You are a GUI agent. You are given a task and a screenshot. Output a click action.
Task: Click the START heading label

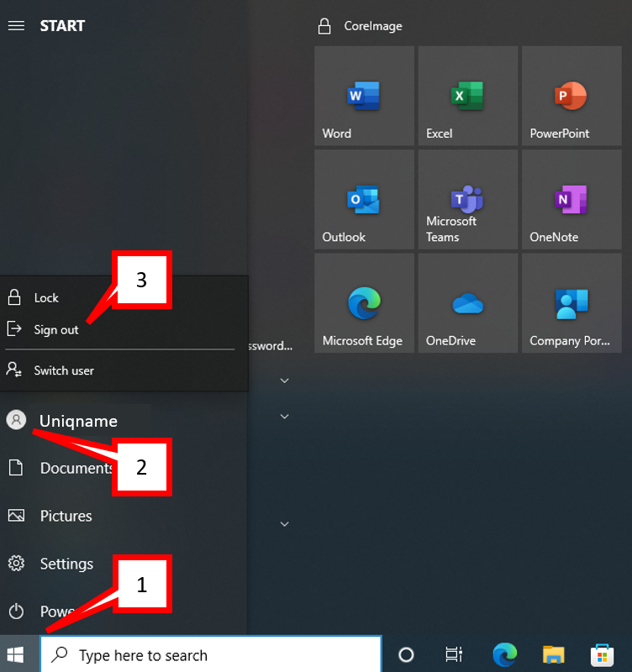click(62, 26)
